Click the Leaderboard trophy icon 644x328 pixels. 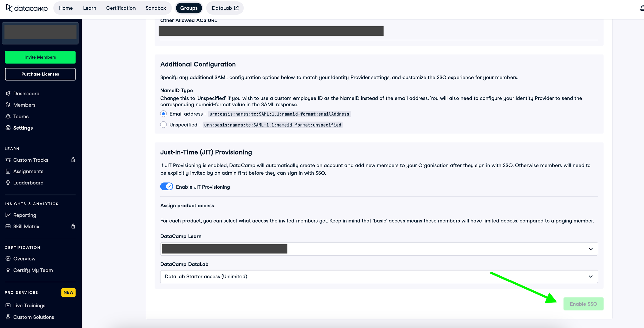click(8, 183)
